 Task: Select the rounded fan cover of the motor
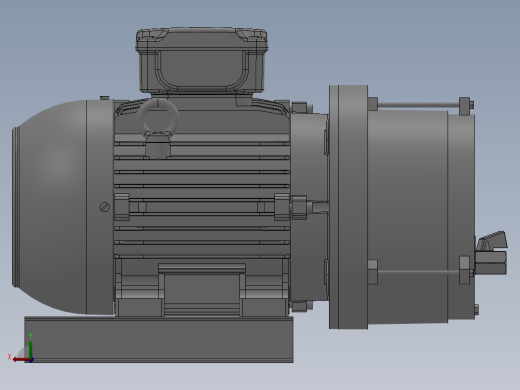click(x=63, y=207)
